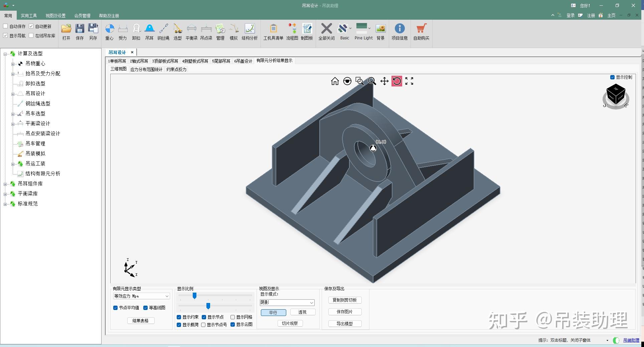The image size is (644, 347).
Task: Activate the zoom magnifier in 3D viewer
Action: [x=372, y=81]
